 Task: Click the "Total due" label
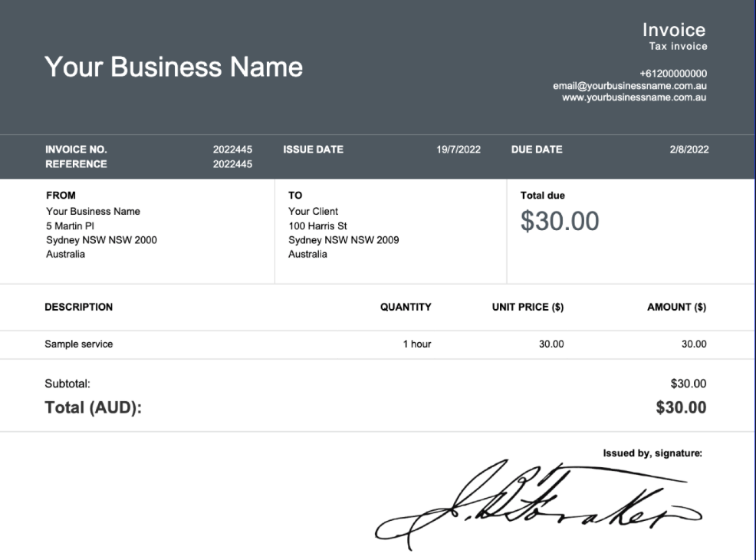542,196
